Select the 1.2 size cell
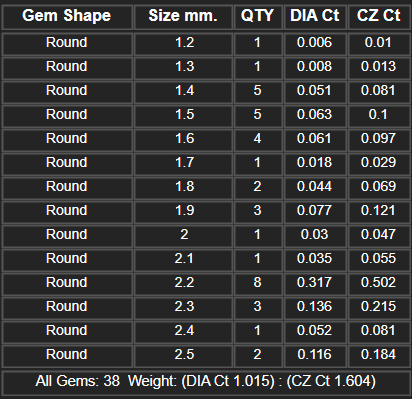 tap(183, 43)
